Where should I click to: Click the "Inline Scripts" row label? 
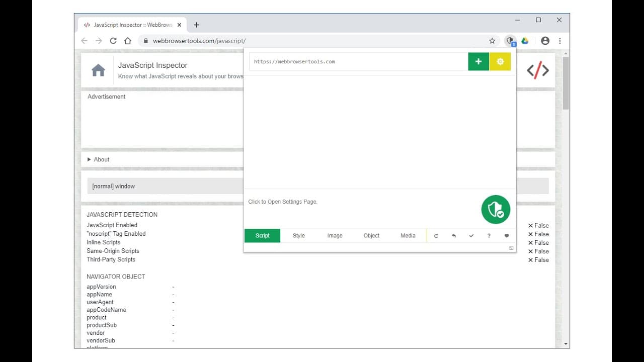coord(103,242)
